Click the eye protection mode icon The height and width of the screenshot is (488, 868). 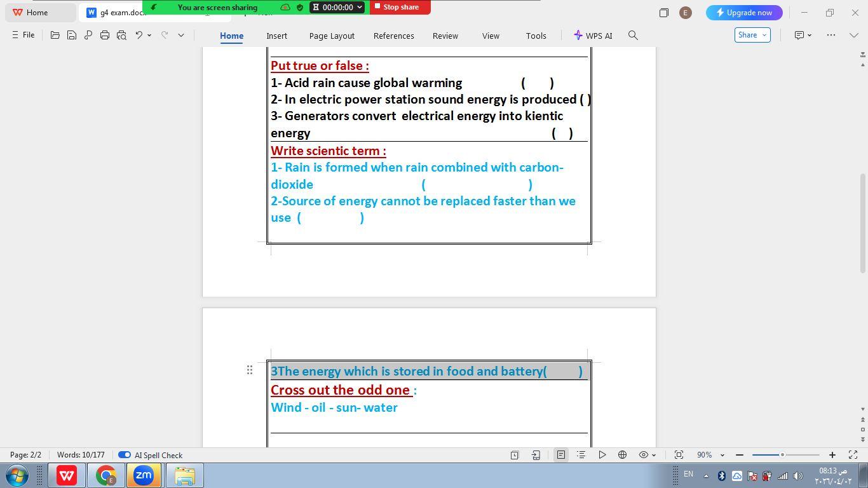tap(644, 455)
